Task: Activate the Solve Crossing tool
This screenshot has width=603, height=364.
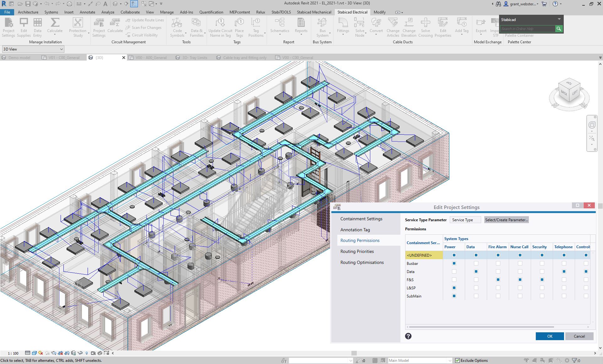Action: (426, 27)
